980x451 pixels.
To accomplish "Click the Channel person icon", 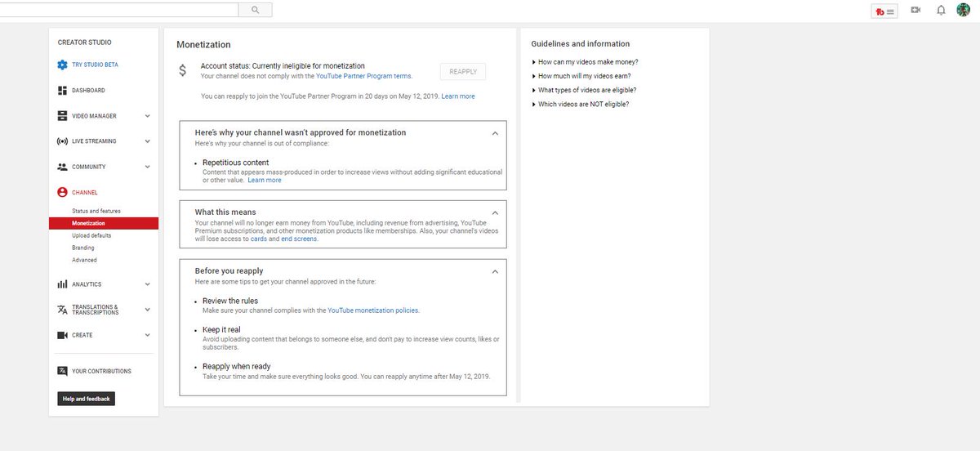I will tap(63, 193).
